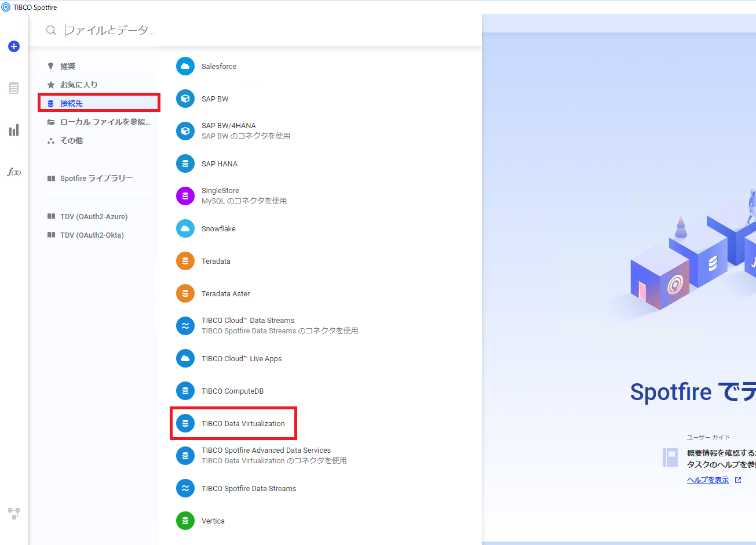756x545 pixels.
Task: Click the TIBCO Spotfire Data Streams wave icon
Action: click(x=185, y=489)
